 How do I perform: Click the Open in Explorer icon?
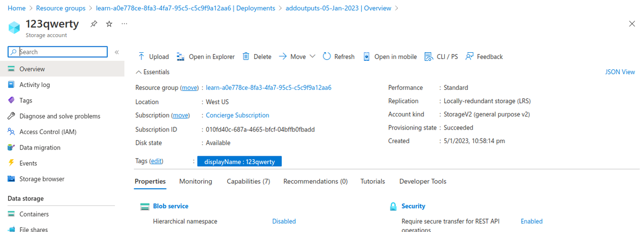(x=181, y=56)
